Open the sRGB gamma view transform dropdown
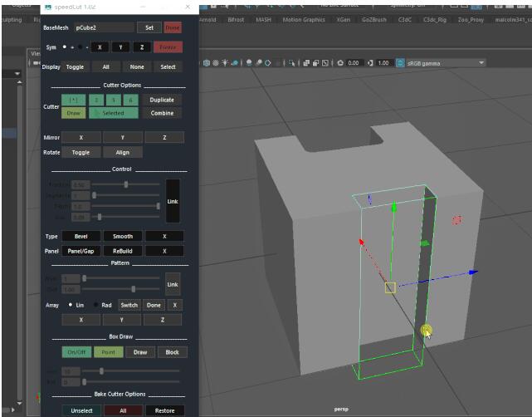The height and width of the screenshot is (417, 532). pos(482,63)
